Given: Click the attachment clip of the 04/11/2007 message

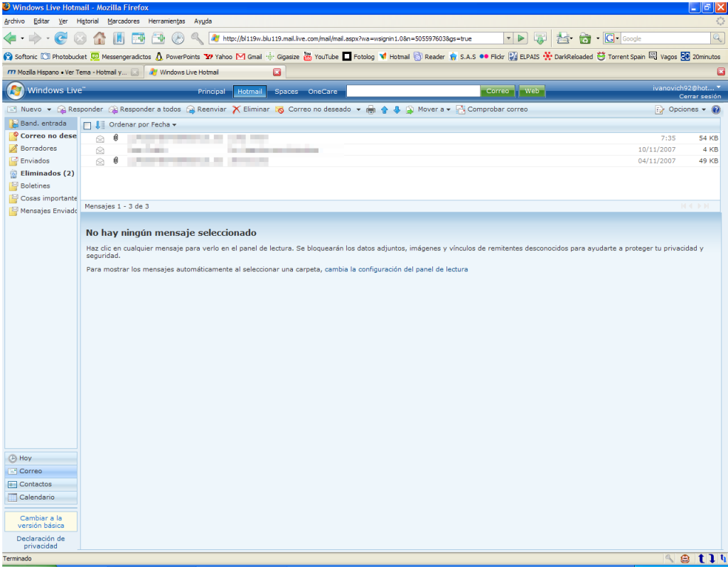Looking at the screenshot, I should coord(116,161).
